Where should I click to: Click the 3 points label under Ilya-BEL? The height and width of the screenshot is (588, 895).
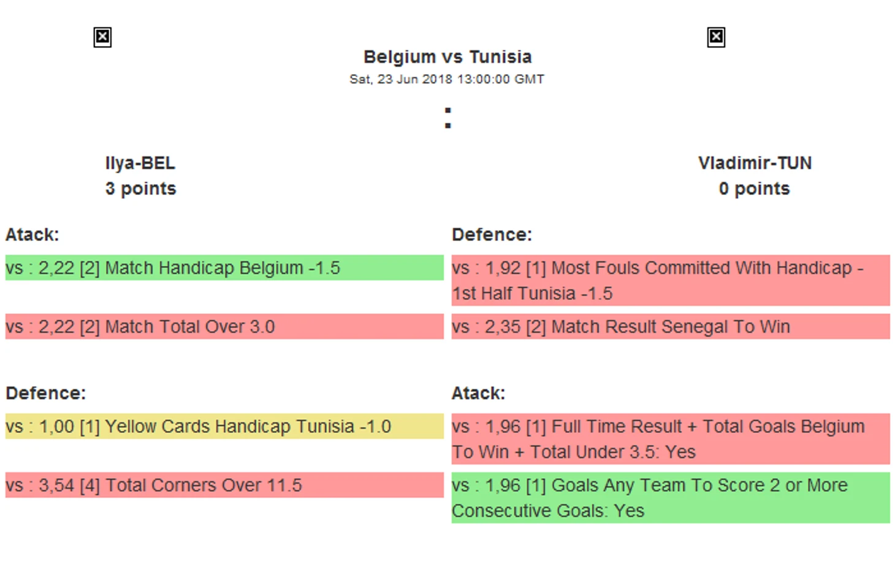tap(140, 189)
